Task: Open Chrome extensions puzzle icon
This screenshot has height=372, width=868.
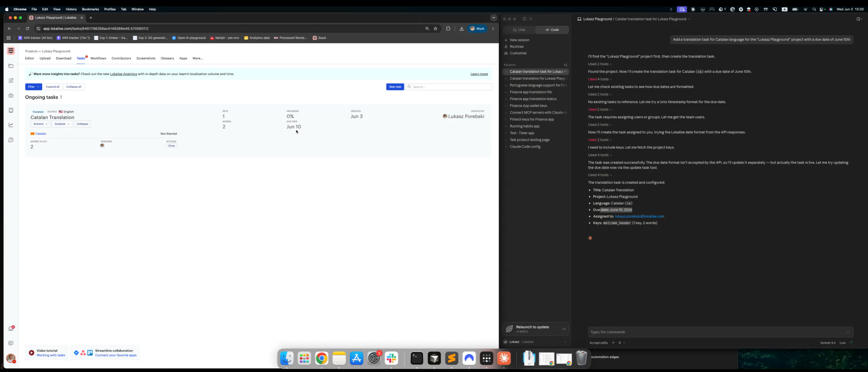Action: pyautogui.click(x=448, y=29)
